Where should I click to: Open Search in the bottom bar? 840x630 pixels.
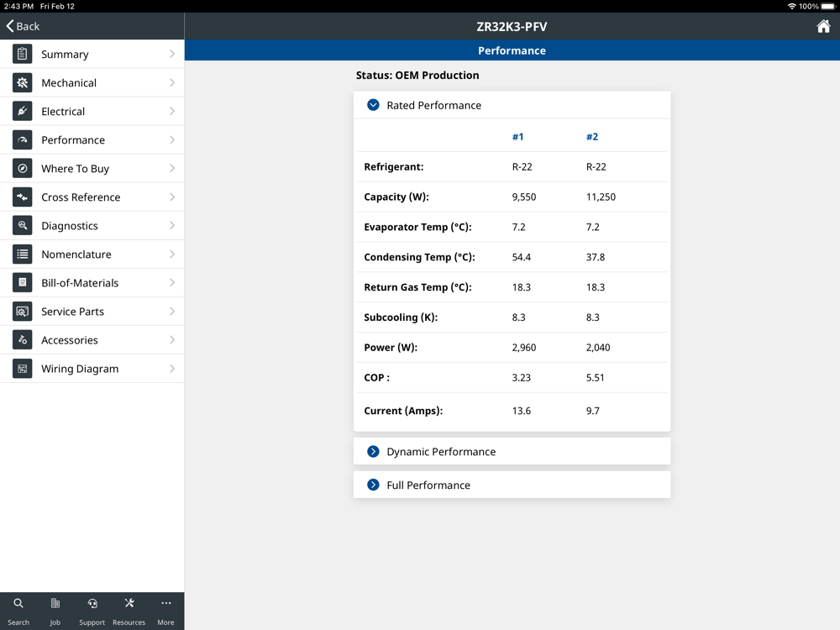click(18, 611)
